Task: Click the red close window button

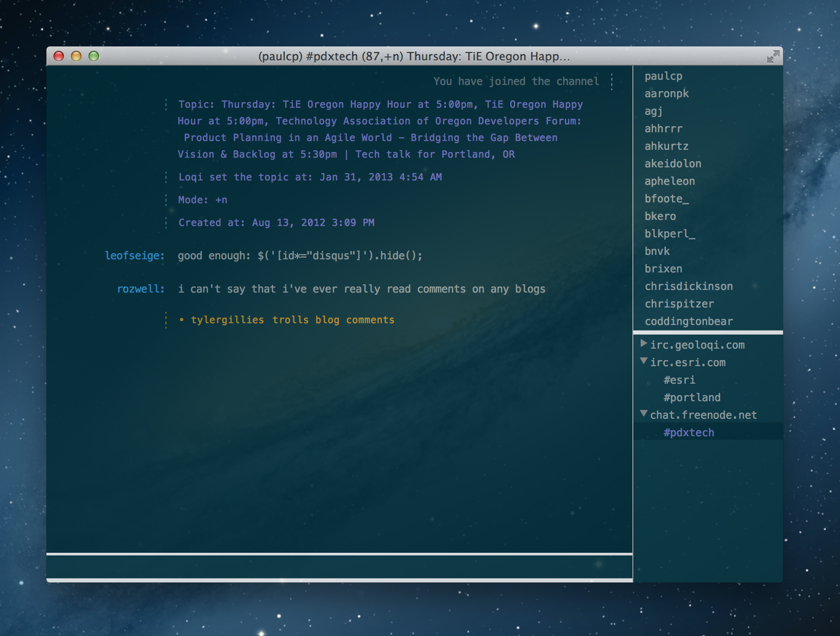Action: pos(59,56)
